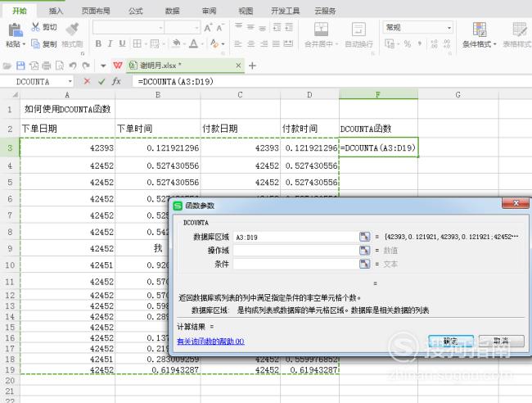Switch to the 数据 ribbon tab
The image size is (532, 403).
173,11
